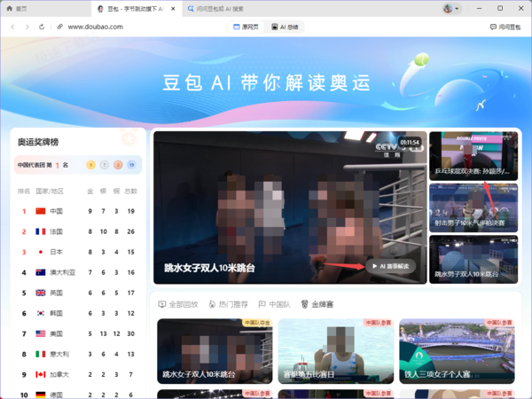This screenshot has height=399, width=532.
Task: Click the 问问豆包或 AI 搜索 tab
Action: 215,9
